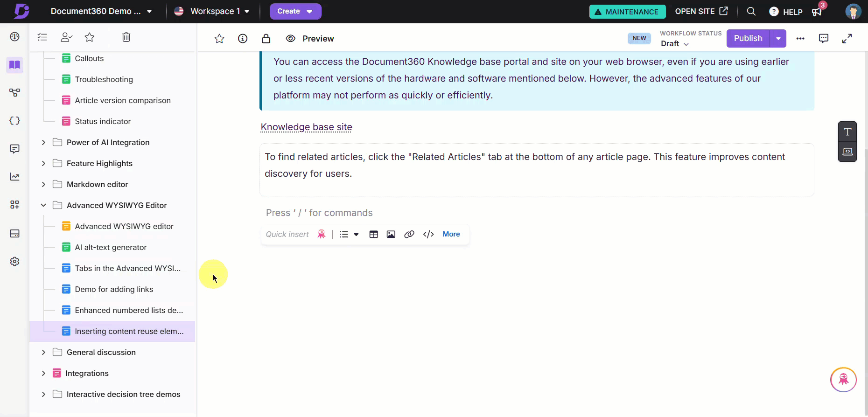
Task: Click OPEN SITE link
Action: click(x=701, y=11)
